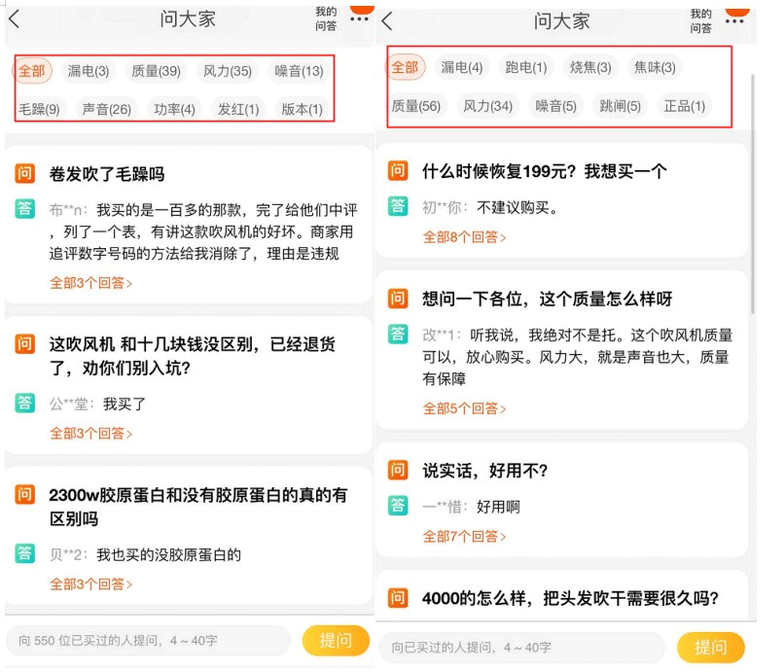Image resolution: width=784 pixels, height=672 pixels.
Task: Expand 全部8个回答 under 199元 question
Action: pos(464,236)
